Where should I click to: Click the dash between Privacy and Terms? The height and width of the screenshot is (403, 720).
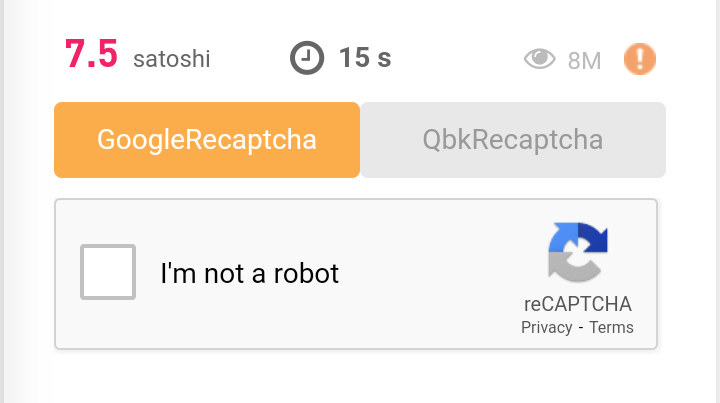[x=581, y=328]
